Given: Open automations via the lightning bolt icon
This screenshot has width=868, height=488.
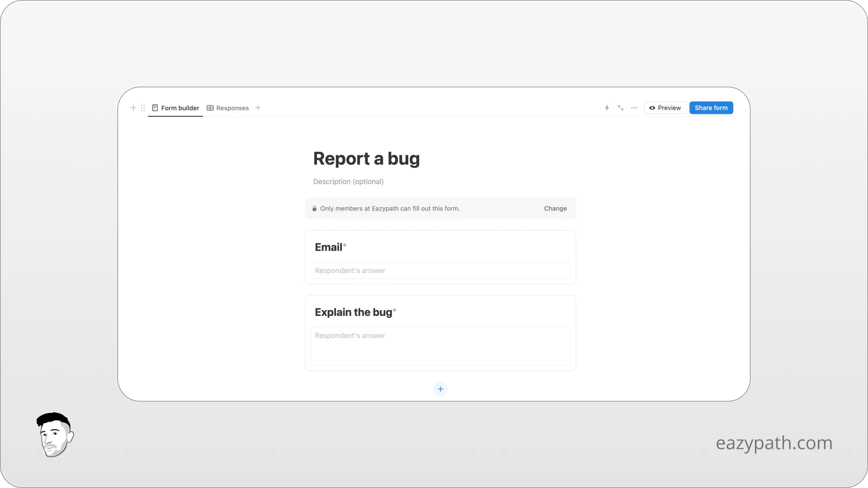Looking at the screenshot, I should [x=606, y=108].
